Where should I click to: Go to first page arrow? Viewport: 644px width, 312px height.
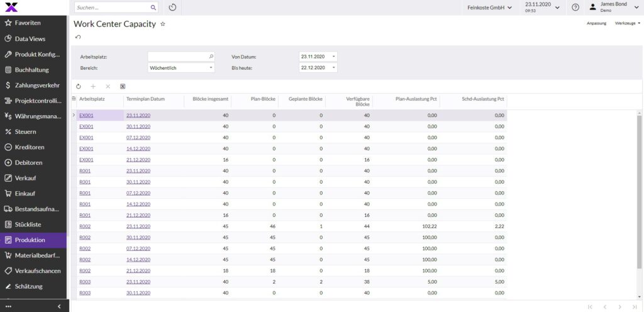click(590, 307)
